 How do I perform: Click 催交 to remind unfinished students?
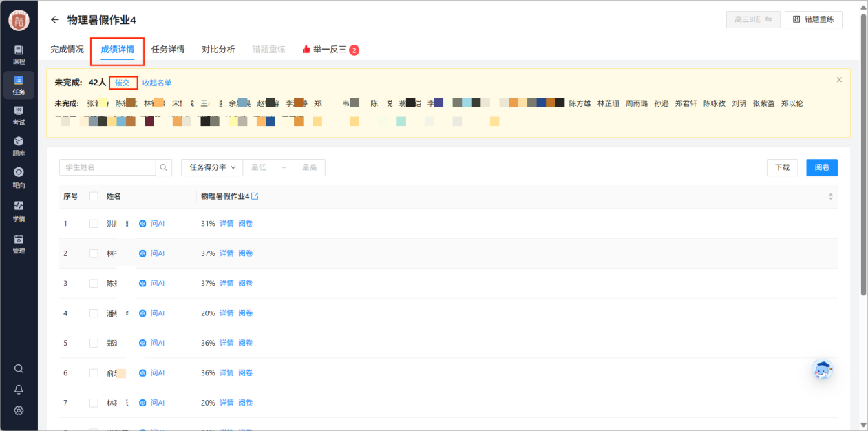click(123, 83)
